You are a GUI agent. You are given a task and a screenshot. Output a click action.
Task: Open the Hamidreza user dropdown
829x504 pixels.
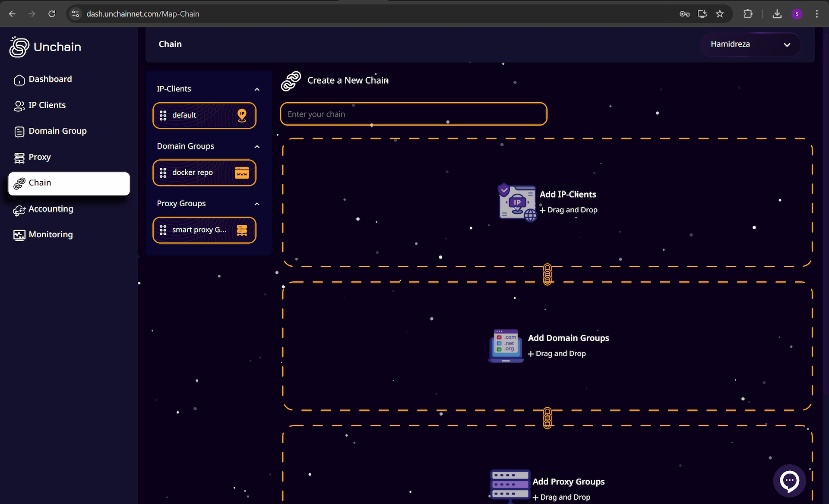(x=750, y=44)
